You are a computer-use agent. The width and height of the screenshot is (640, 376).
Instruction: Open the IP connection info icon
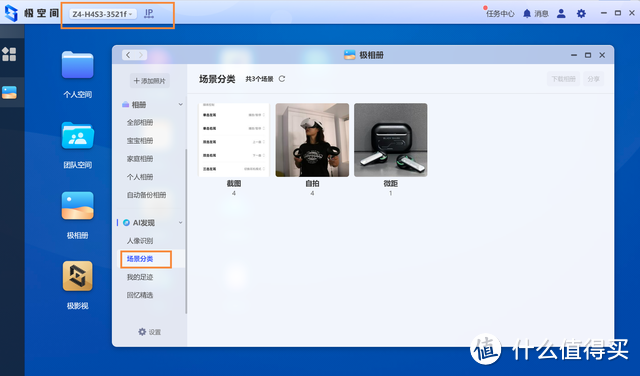tap(149, 13)
